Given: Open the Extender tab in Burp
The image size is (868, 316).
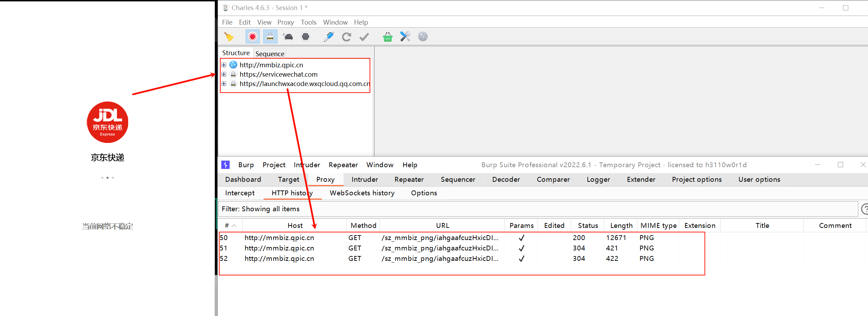Looking at the screenshot, I should (641, 179).
